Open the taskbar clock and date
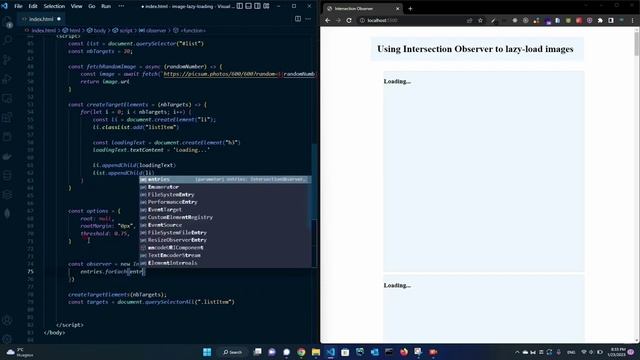The height and width of the screenshot is (360, 640). (x=616, y=352)
